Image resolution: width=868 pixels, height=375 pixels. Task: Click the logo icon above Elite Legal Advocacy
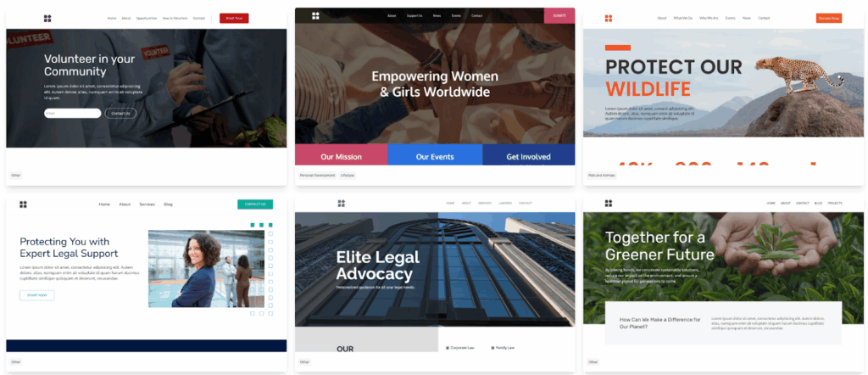click(x=342, y=204)
